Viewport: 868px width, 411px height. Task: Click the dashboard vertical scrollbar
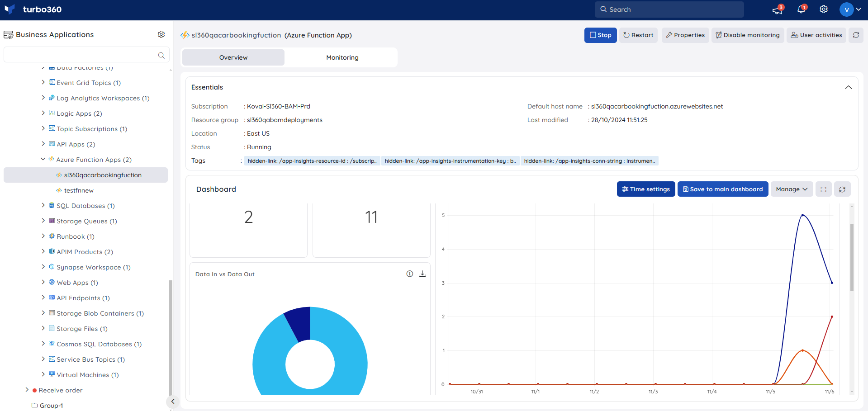[x=852, y=258]
